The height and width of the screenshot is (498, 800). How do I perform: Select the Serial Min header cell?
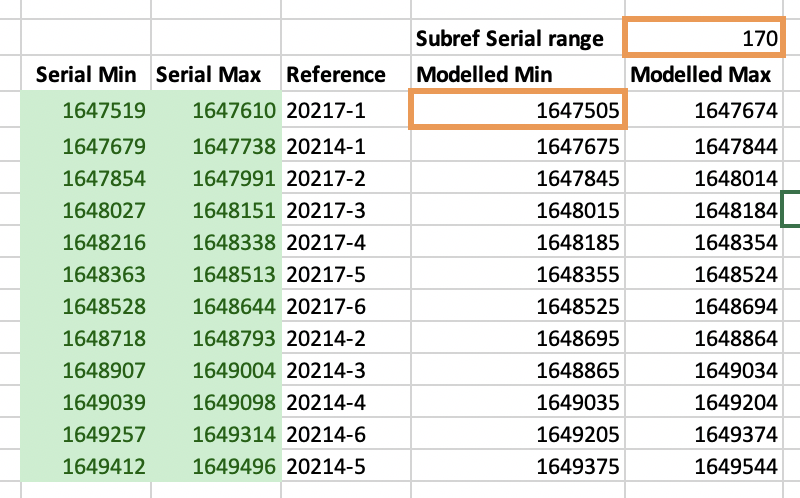coord(85,74)
